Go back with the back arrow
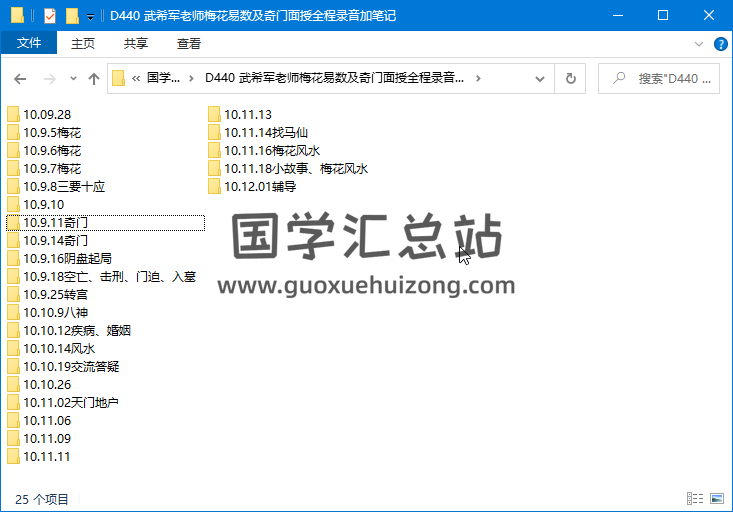 [x=20, y=79]
